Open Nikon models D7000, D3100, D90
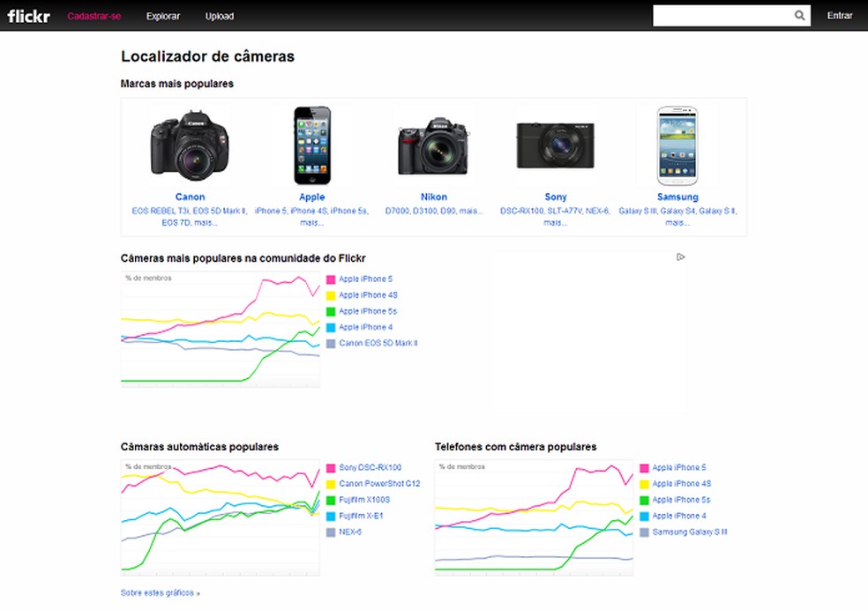The width and height of the screenshot is (868, 610). (433, 211)
